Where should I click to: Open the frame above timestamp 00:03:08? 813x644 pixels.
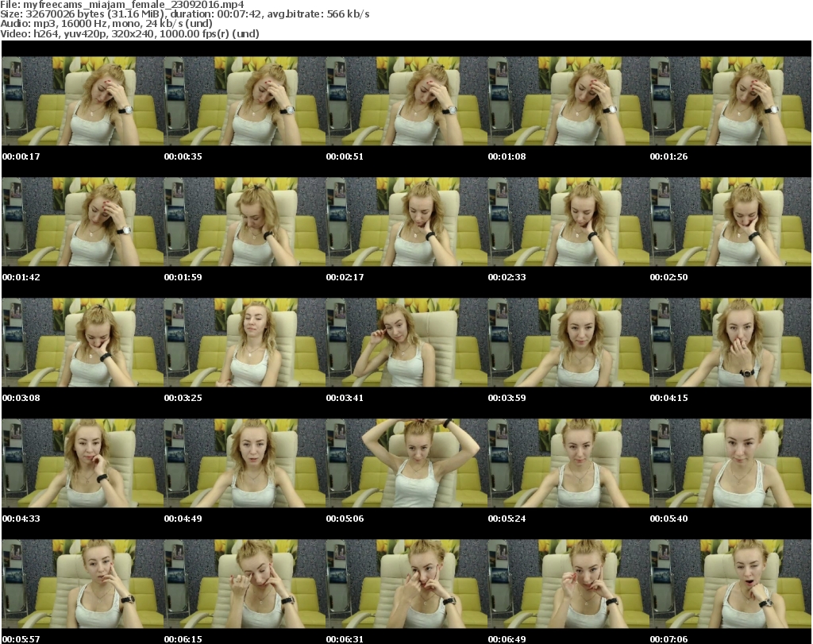pyautogui.click(x=82, y=342)
